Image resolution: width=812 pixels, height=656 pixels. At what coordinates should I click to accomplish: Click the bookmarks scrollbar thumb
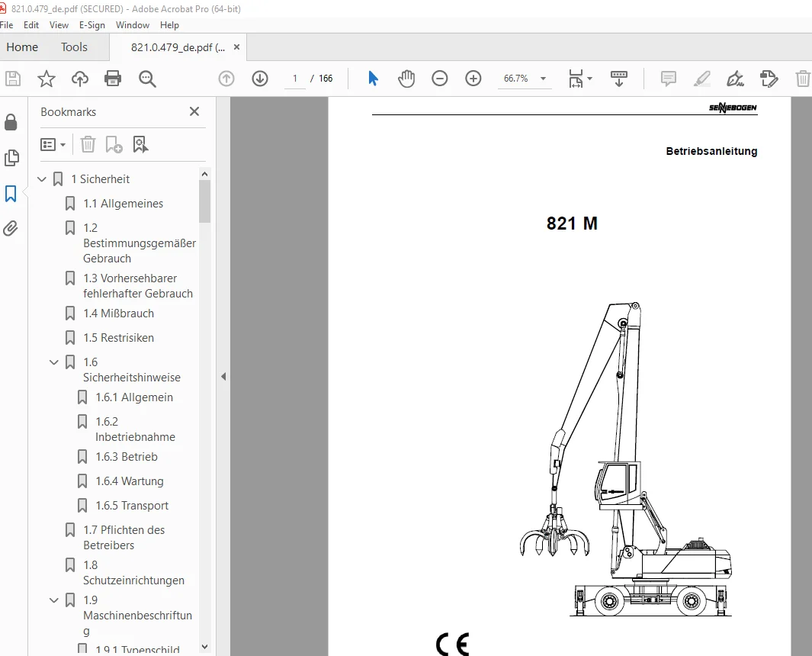[x=204, y=201]
